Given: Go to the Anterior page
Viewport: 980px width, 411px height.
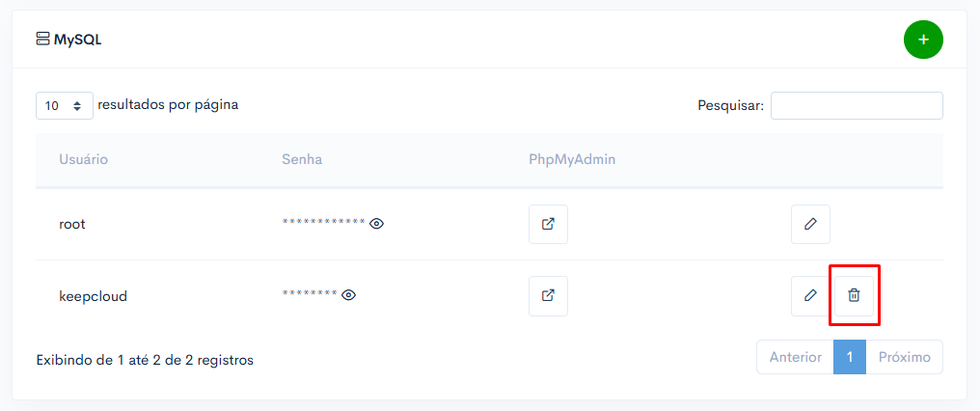Looking at the screenshot, I should tap(795, 357).
